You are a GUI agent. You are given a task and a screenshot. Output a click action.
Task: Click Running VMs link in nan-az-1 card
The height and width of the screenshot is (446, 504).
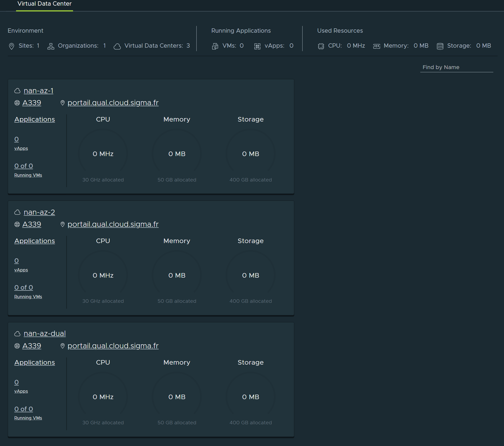28,175
